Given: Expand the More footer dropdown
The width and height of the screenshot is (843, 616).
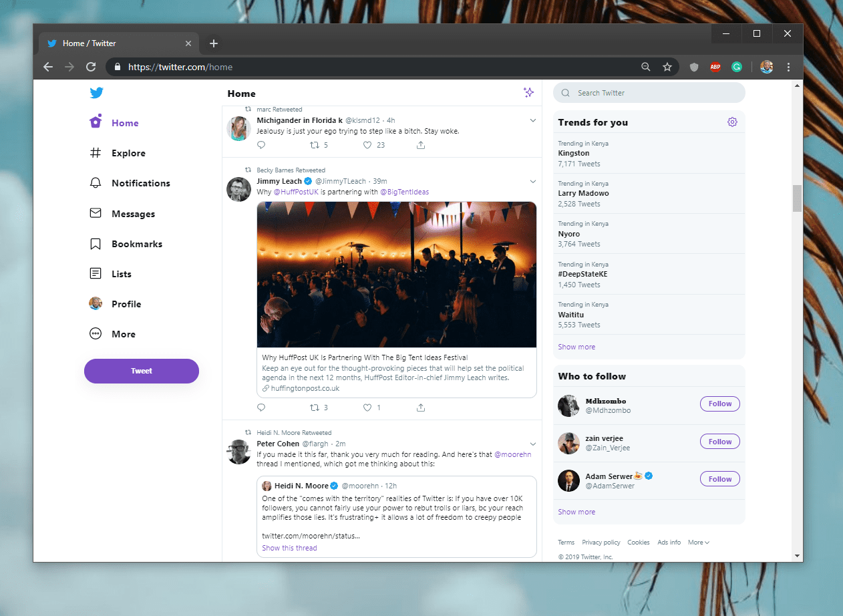Looking at the screenshot, I should tap(697, 542).
